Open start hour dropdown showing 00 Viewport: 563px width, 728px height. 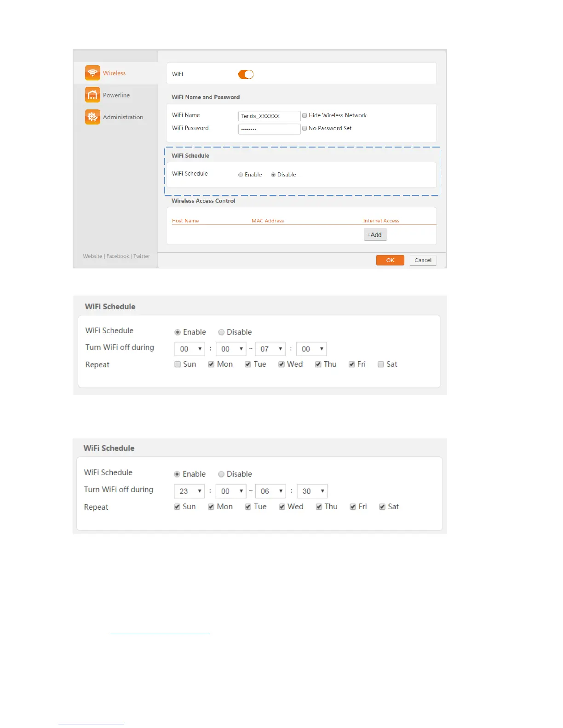(190, 349)
